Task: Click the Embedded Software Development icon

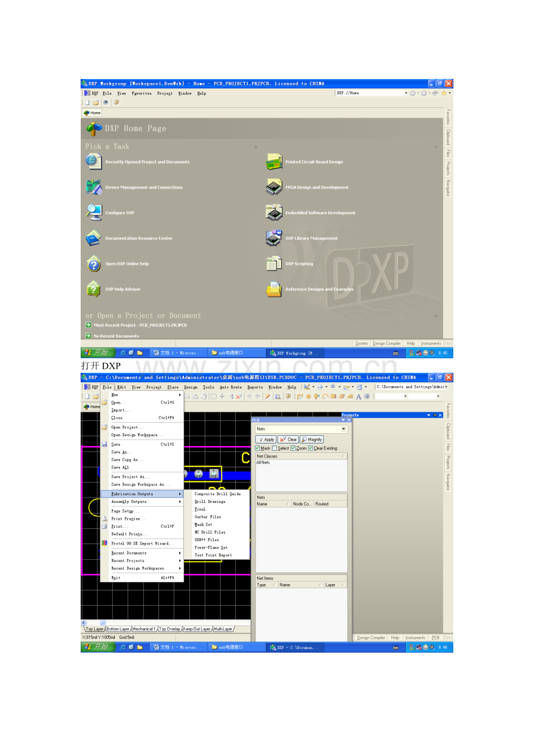Action: coord(274,213)
